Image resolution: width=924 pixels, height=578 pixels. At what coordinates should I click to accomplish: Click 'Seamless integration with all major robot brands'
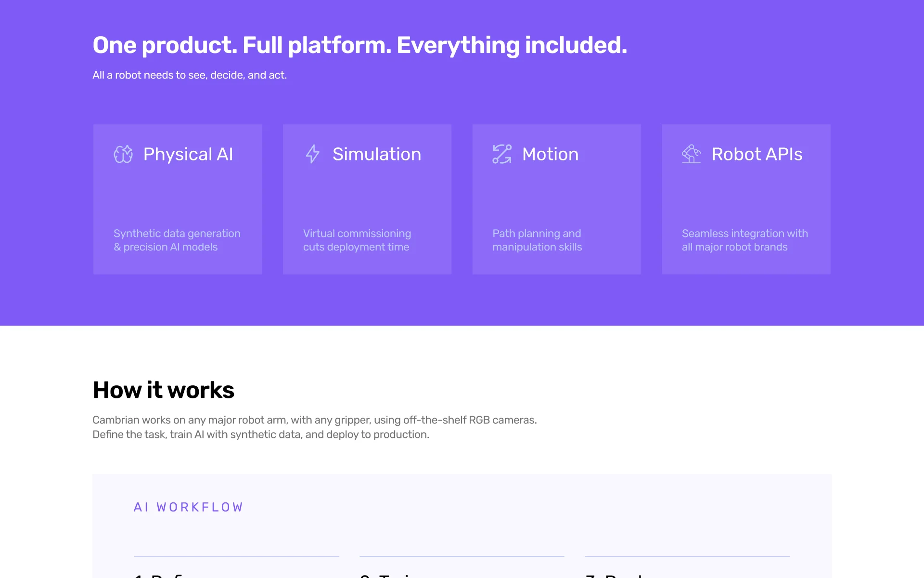745,240
